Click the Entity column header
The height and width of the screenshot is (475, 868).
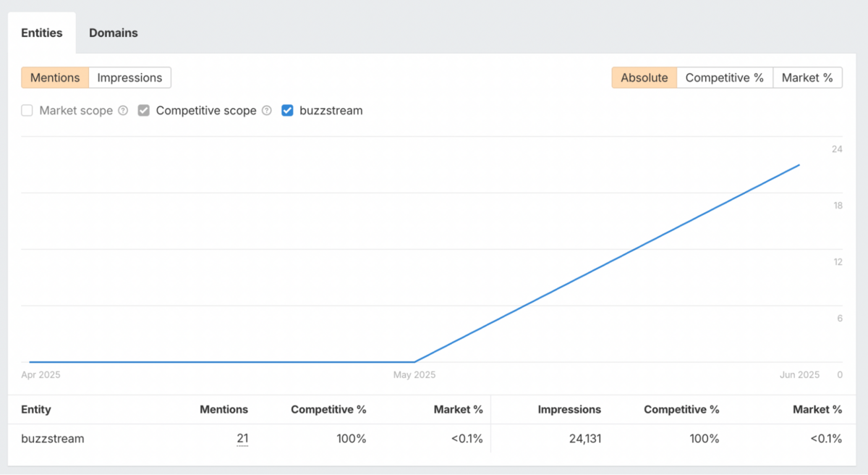click(36, 409)
